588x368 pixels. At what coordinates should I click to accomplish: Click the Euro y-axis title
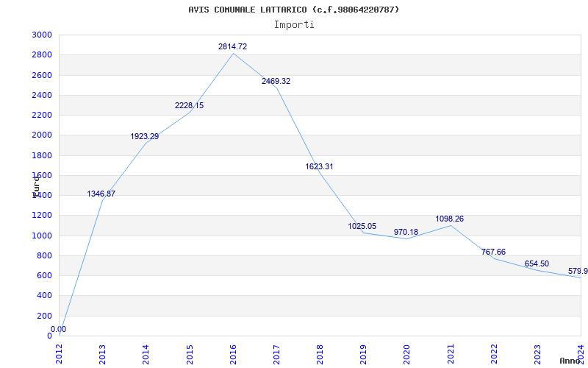click(x=36, y=187)
